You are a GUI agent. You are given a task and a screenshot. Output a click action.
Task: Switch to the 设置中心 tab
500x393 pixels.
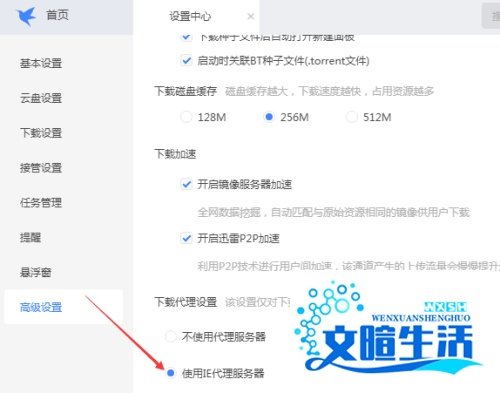tap(190, 16)
